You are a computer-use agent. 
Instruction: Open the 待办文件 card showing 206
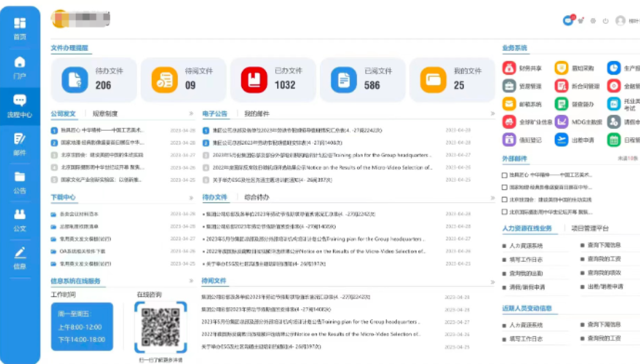click(94, 80)
